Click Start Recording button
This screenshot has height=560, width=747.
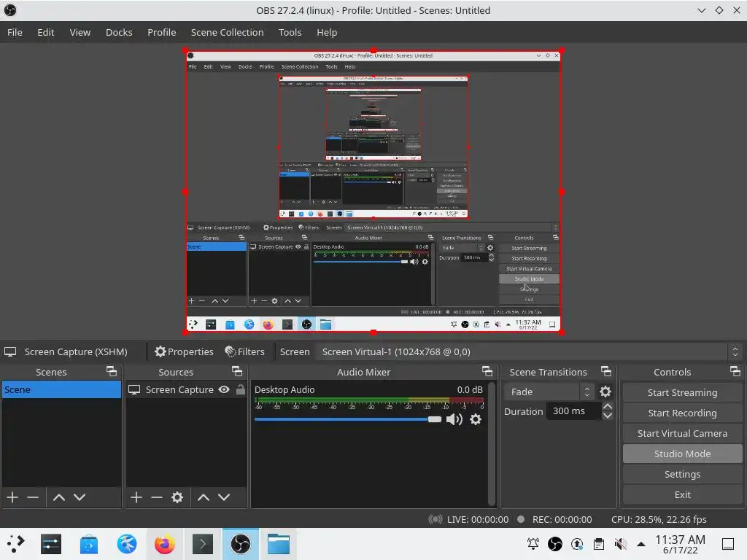click(x=682, y=413)
